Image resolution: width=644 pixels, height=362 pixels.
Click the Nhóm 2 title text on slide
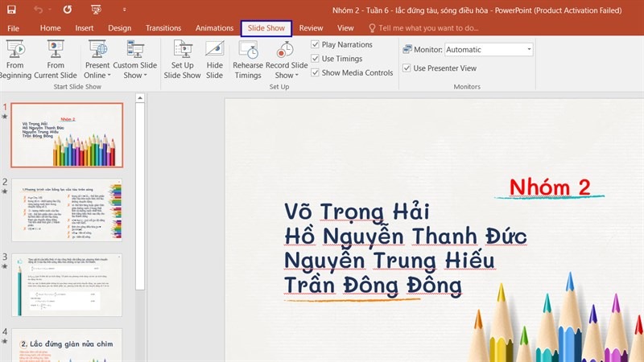[x=550, y=187]
